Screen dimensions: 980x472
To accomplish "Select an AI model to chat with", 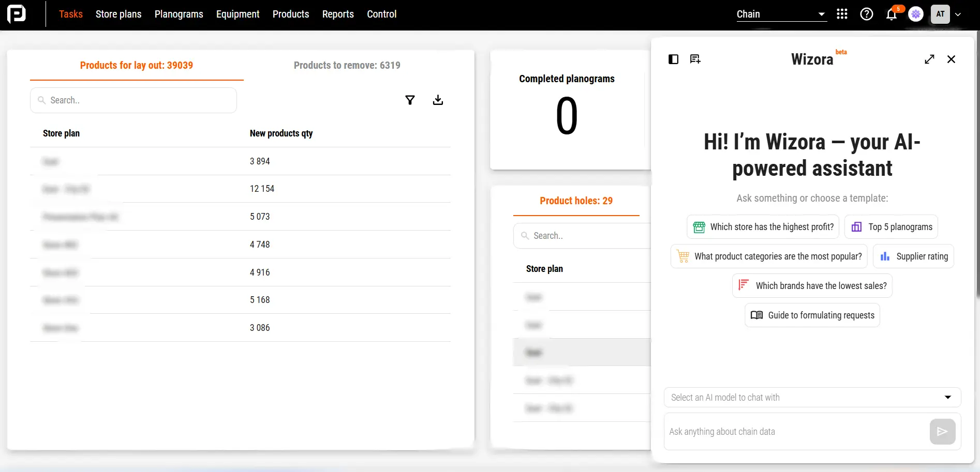I will tap(812, 397).
